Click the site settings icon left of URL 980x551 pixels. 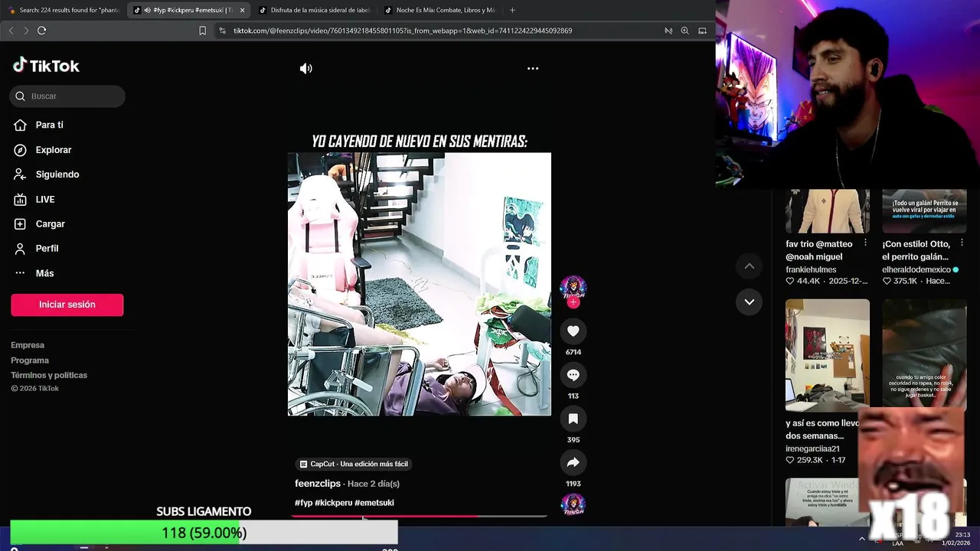coord(222,31)
